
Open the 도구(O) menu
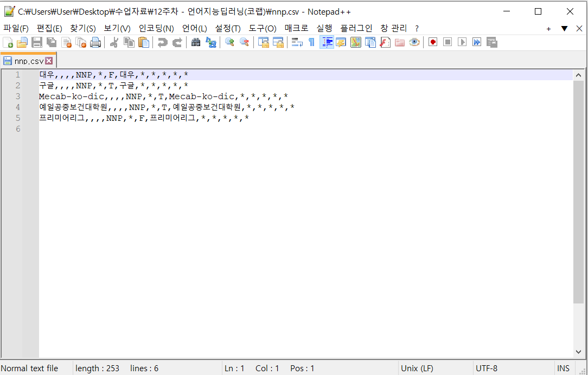(x=263, y=29)
